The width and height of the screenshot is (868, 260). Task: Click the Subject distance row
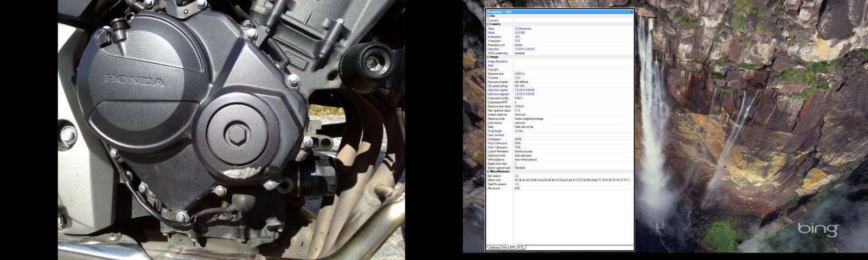[x=559, y=114]
